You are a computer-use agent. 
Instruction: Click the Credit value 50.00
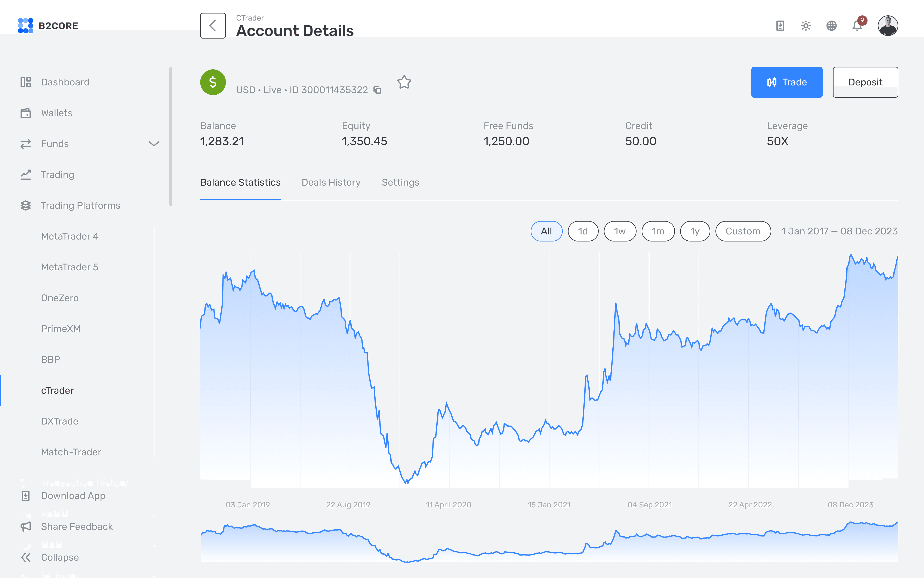coord(641,142)
